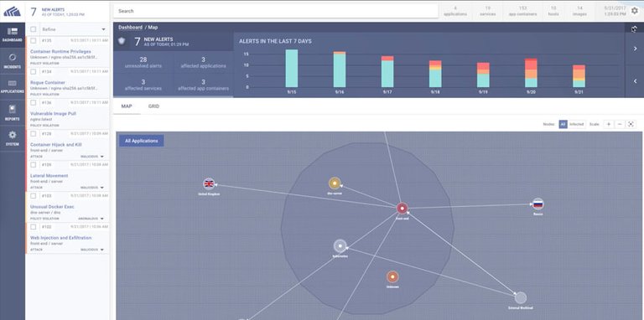Open the Incidents section in sidebar
The width and height of the screenshot is (644, 320).
(x=13, y=60)
